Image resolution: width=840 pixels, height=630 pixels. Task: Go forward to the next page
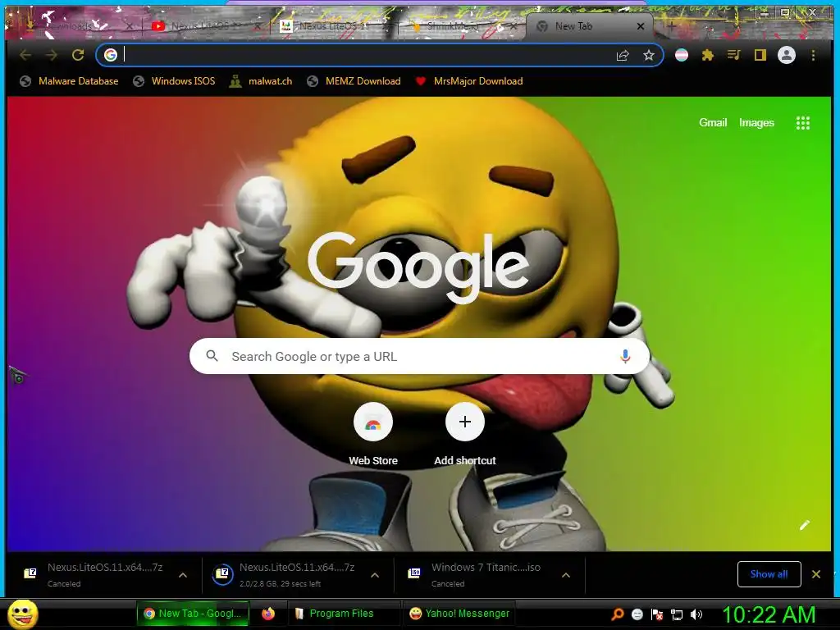click(x=52, y=55)
